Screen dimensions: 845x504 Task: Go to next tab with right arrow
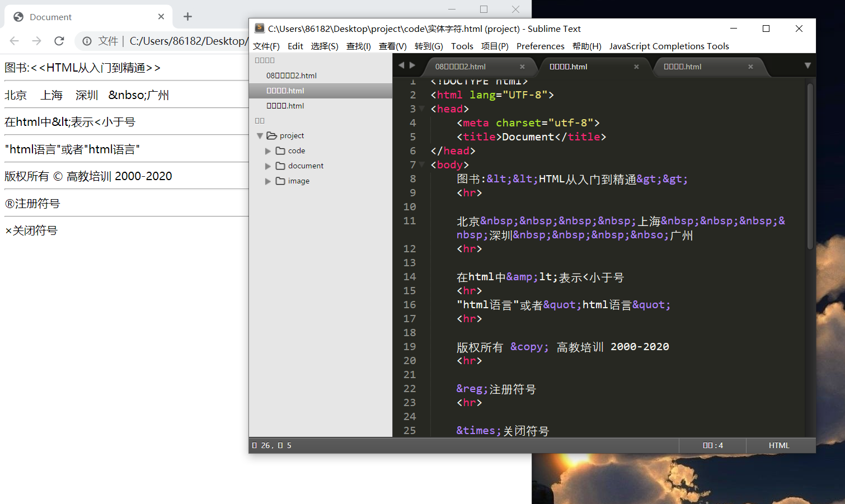412,65
